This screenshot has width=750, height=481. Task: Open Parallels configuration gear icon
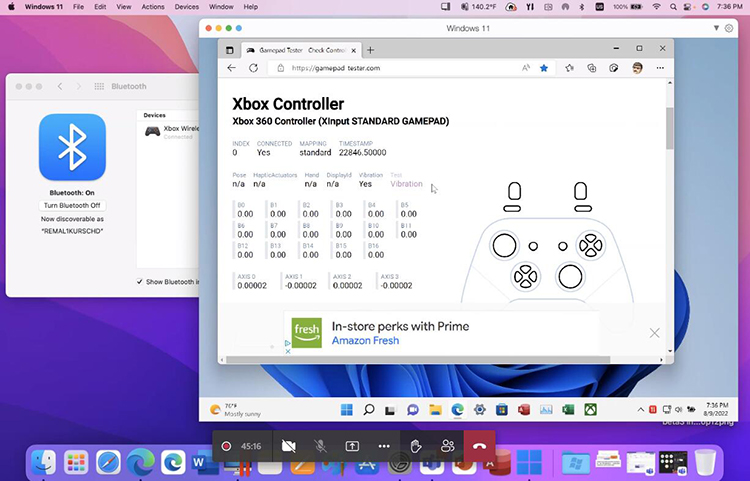pyautogui.click(x=729, y=28)
